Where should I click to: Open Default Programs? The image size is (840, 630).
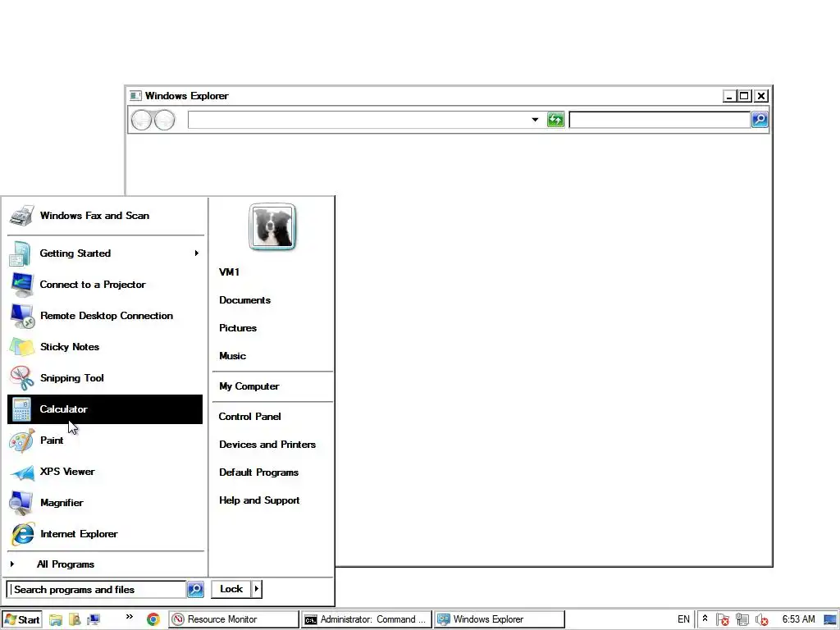[258, 472]
